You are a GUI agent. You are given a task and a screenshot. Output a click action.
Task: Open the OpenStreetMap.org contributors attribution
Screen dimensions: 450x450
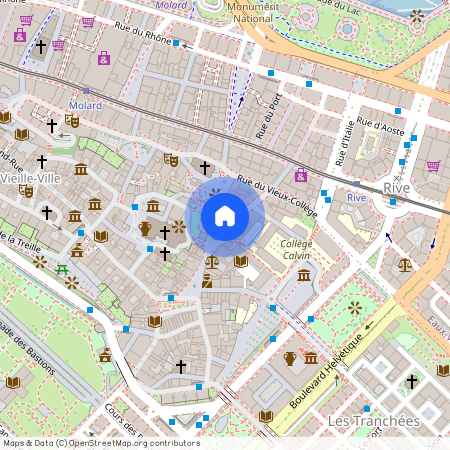click(x=134, y=443)
